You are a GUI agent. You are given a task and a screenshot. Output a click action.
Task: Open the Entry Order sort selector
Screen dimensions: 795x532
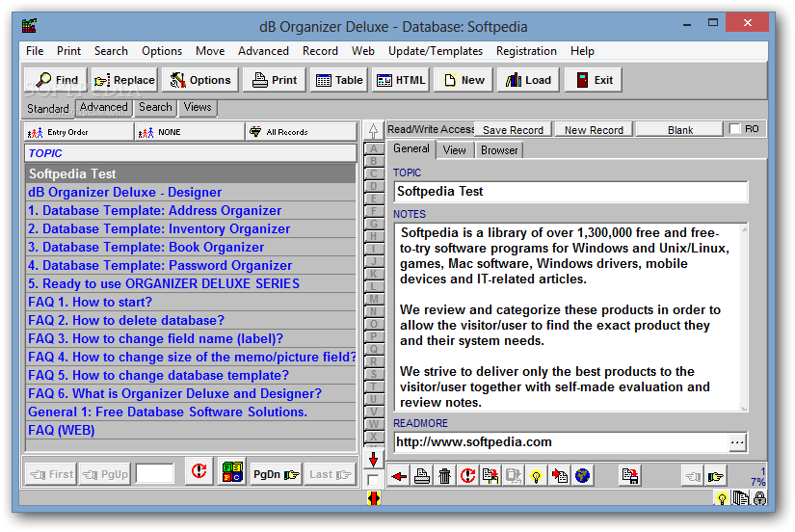[79, 132]
